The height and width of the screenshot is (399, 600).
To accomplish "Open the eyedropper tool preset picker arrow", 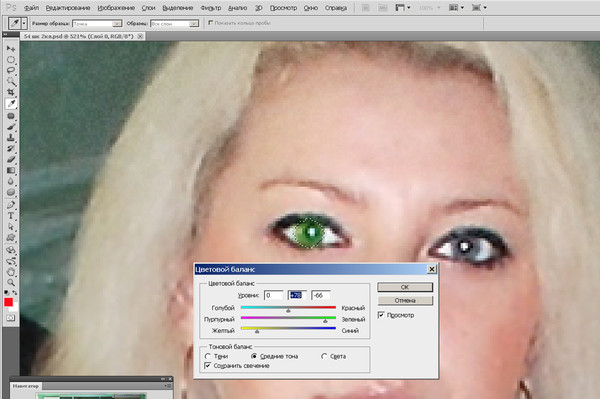I will (24, 23).
